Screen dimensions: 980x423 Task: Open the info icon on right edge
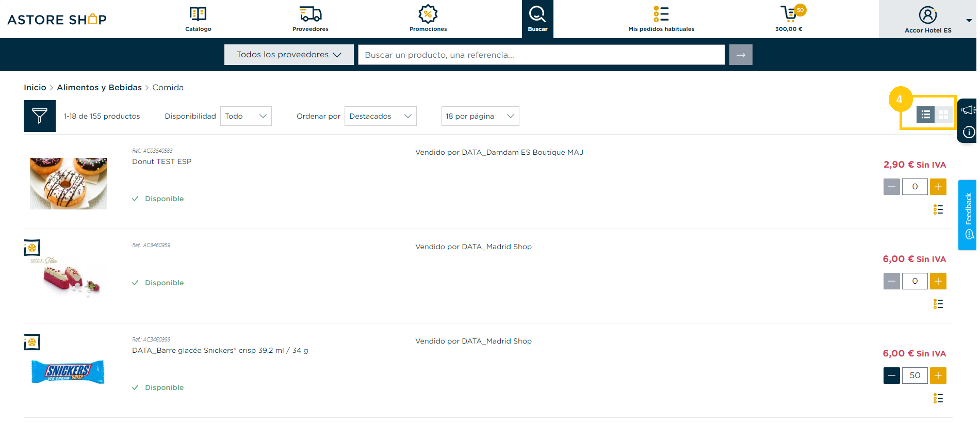969,133
